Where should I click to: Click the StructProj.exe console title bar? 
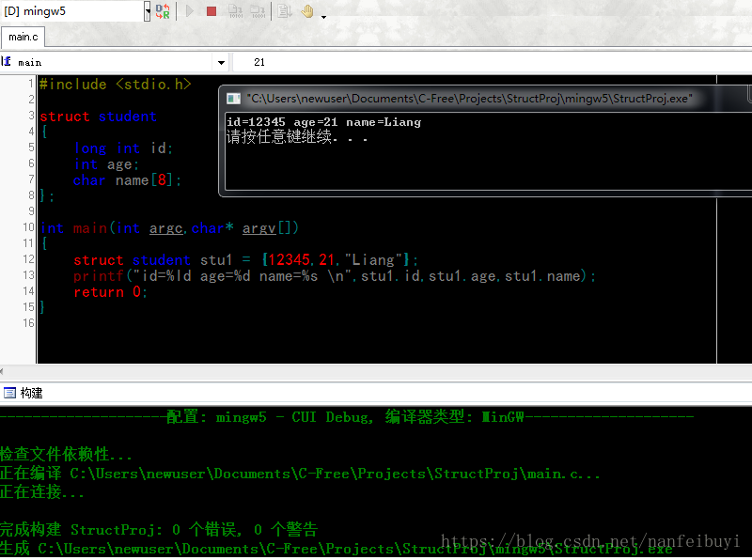click(485, 99)
